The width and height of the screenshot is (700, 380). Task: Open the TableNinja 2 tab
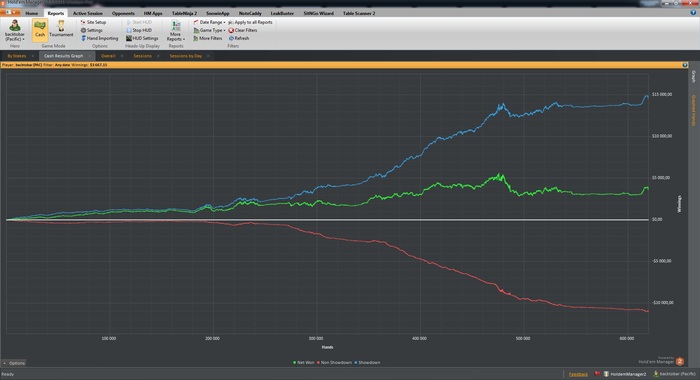point(184,13)
